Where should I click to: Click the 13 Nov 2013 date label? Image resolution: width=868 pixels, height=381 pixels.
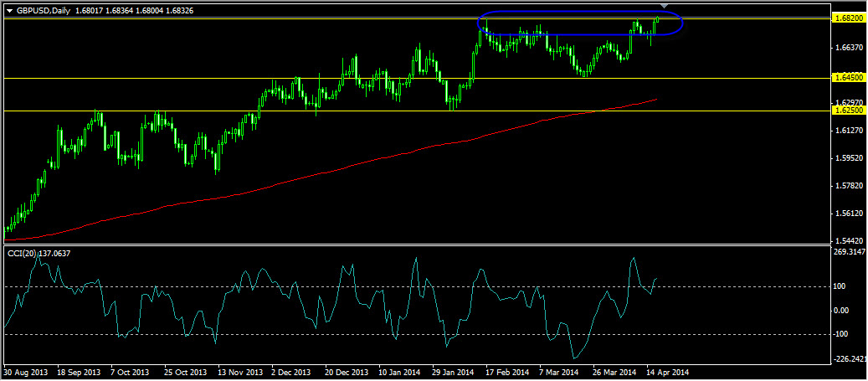click(239, 372)
